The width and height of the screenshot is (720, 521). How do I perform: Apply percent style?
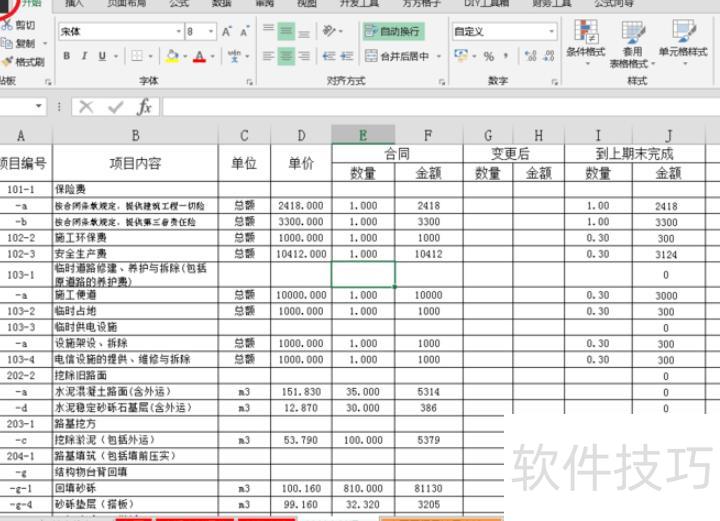click(x=489, y=56)
